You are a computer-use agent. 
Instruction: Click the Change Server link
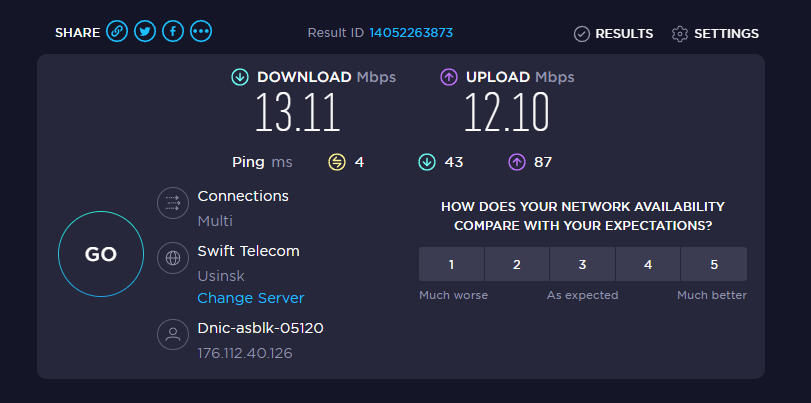[x=251, y=298]
